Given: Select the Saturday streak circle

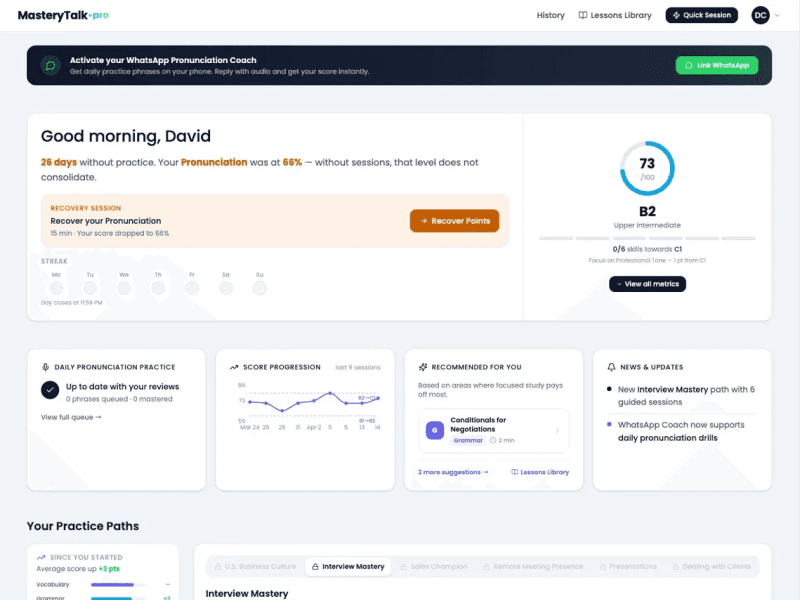Looking at the screenshot, I should click(226, 288).
